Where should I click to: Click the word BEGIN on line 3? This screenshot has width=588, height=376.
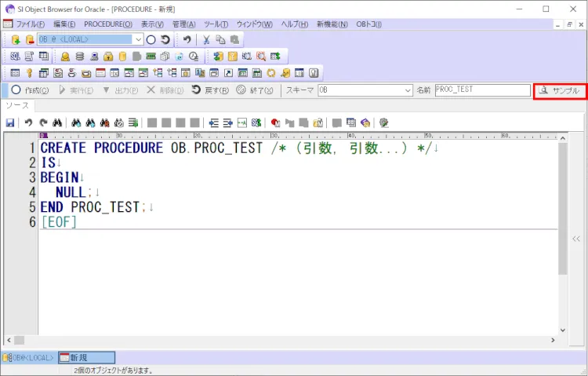coord(60,177)
